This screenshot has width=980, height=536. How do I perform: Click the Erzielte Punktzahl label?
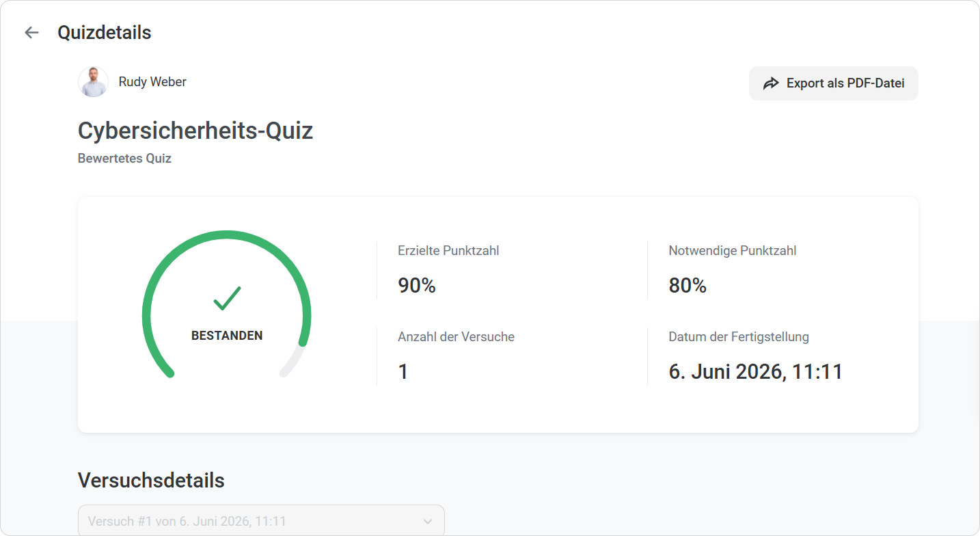(448, 251)
